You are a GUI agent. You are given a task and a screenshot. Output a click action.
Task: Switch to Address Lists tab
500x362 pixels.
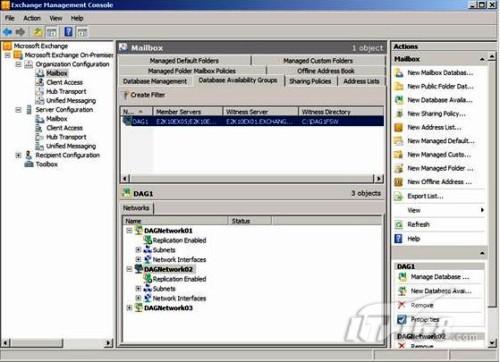coord(361,81)
